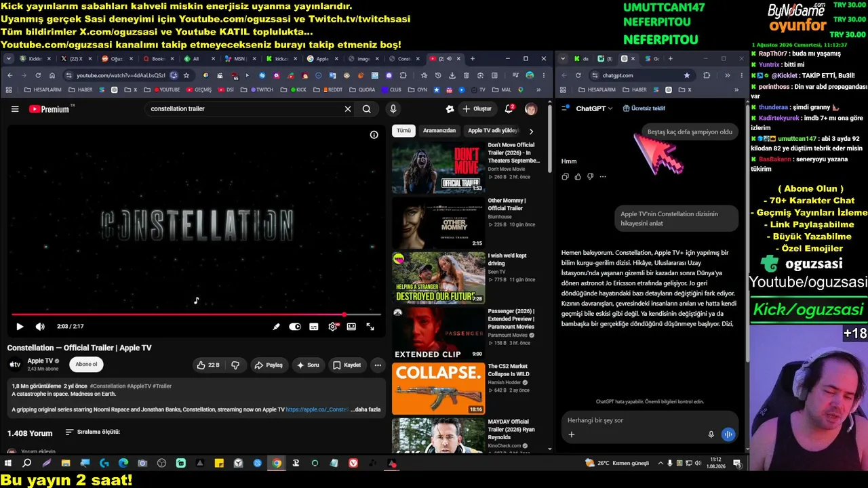Toggle subtitles on the YouTube player
Image resolution: width=868 pixels, height=488 pixels.
point(314,327)
